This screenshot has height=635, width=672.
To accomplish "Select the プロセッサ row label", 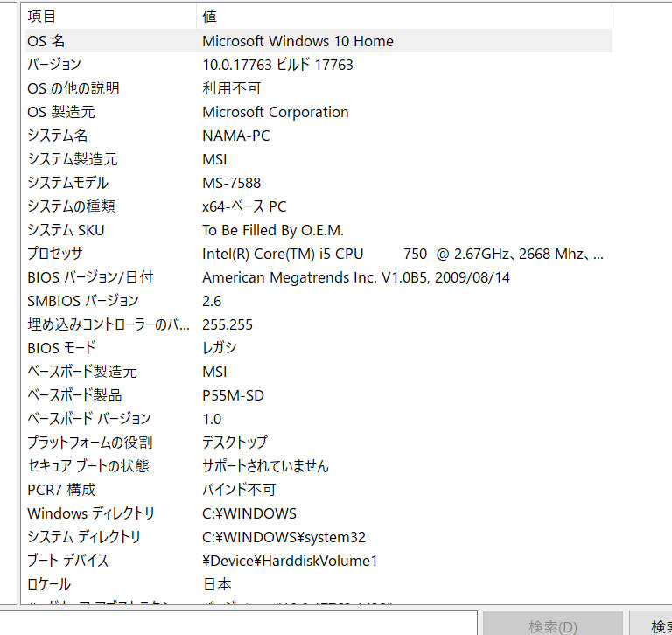I will 55,254.
